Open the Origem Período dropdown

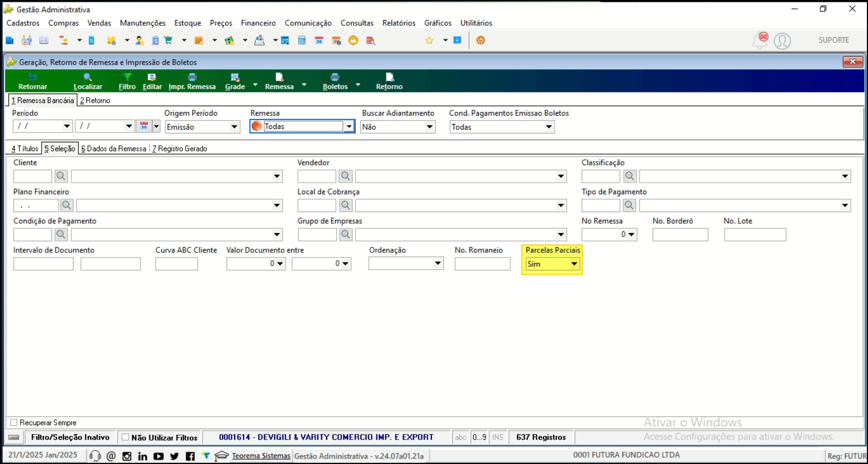(234, 127)
